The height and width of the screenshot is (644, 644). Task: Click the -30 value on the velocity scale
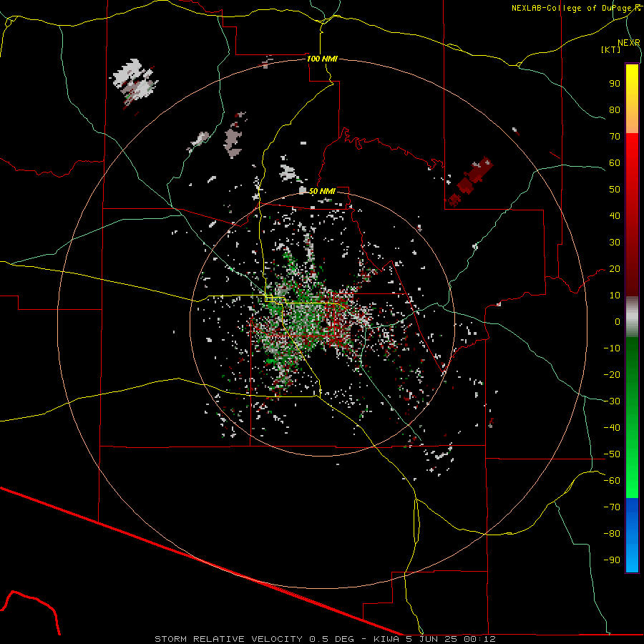pos(612,401)
